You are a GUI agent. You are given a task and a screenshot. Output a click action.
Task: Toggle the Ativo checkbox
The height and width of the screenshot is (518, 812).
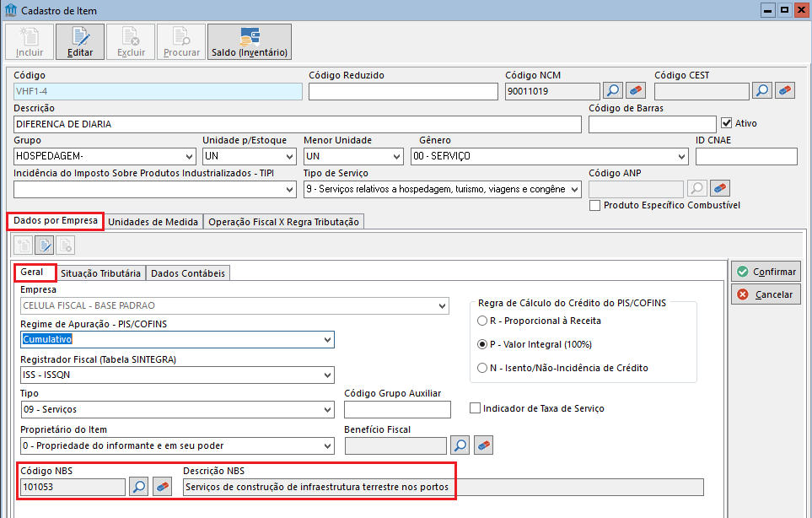(727, 123)
